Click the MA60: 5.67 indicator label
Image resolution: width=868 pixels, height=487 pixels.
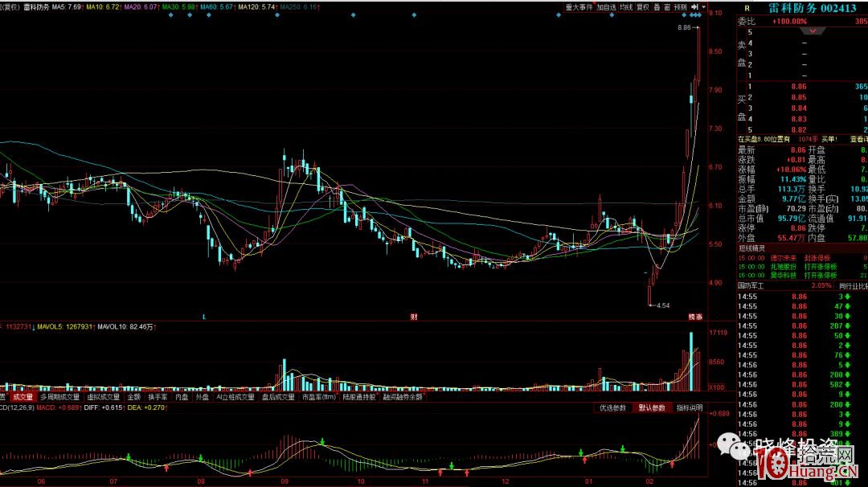point(218,7)
